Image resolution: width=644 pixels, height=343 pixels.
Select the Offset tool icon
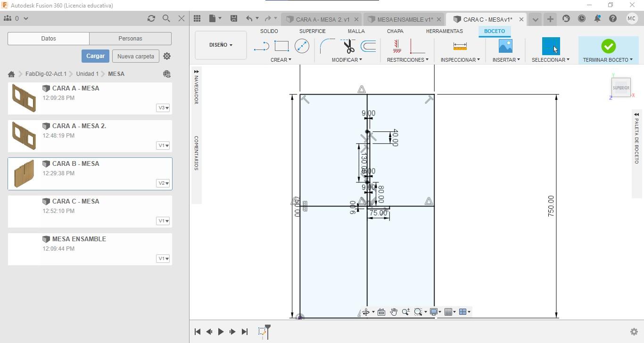pyautogui.click(x=368, y=46)
